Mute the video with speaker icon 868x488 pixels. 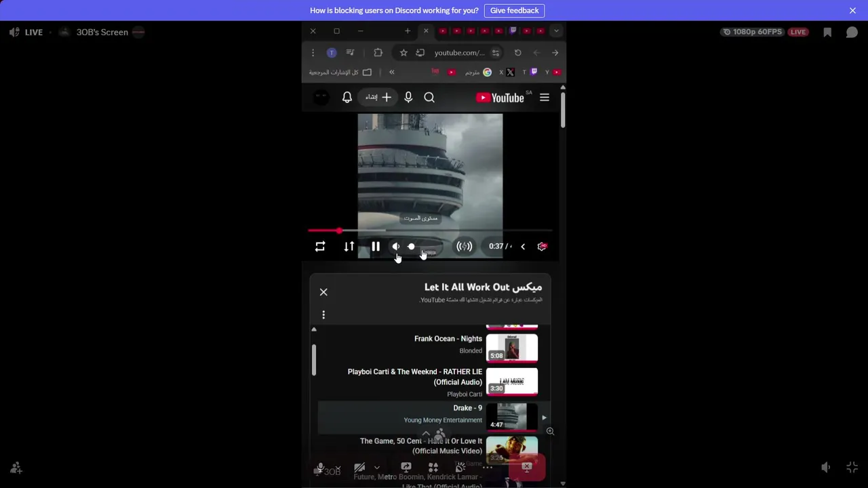point(396,247)
